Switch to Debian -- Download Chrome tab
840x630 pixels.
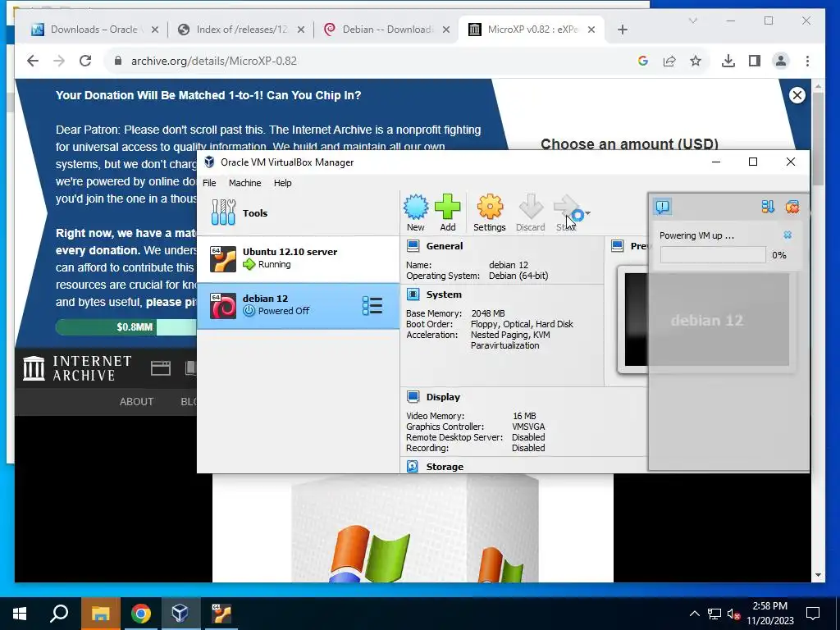[x=387, y=30]
